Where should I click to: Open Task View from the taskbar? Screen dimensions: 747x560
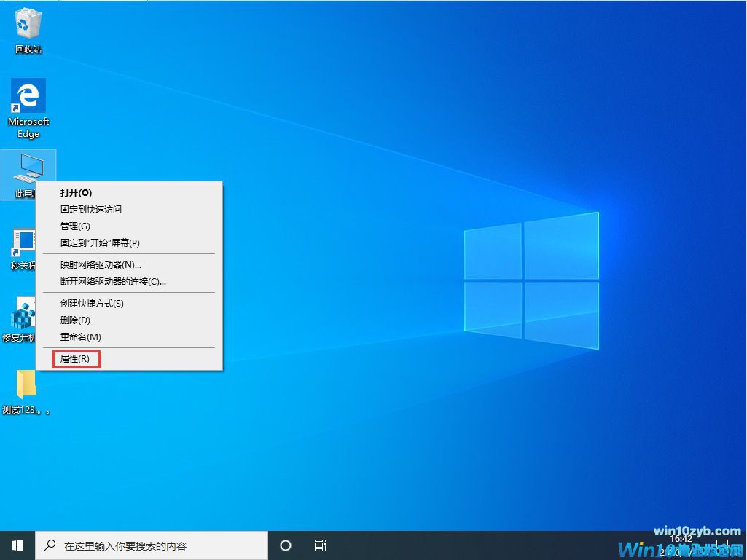click(x=320, y=545)
